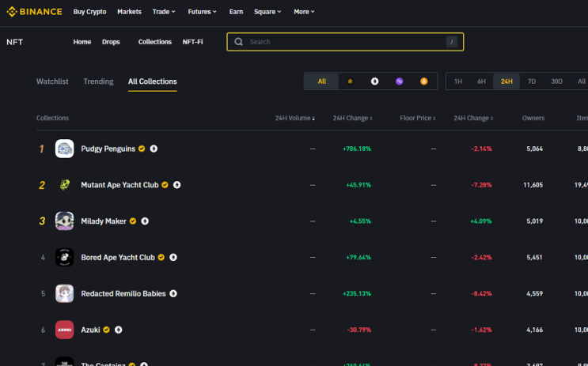This screenshot has width=588, height=366.
Task: Click the NFT section title
Action: tap(14, 42)
